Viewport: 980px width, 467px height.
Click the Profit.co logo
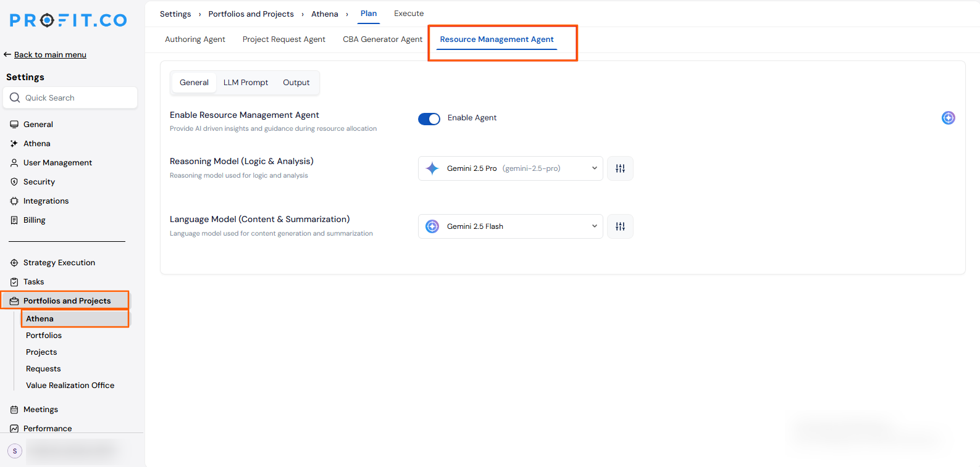(x=69, y=20)
